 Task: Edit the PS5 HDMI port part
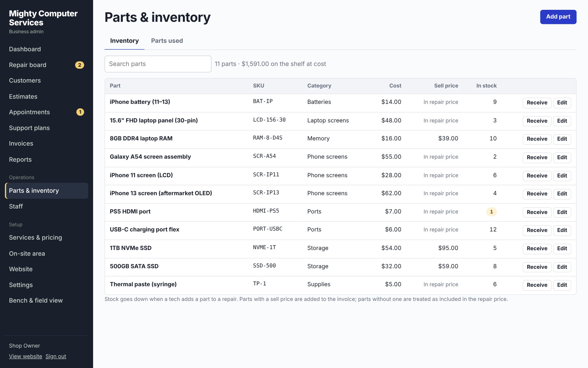(x=562, y=212)
